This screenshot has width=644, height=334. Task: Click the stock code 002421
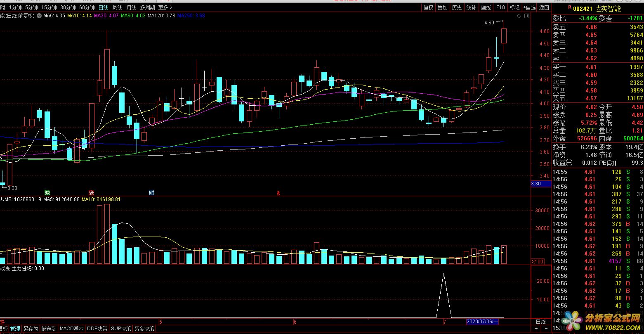[583, 9]
